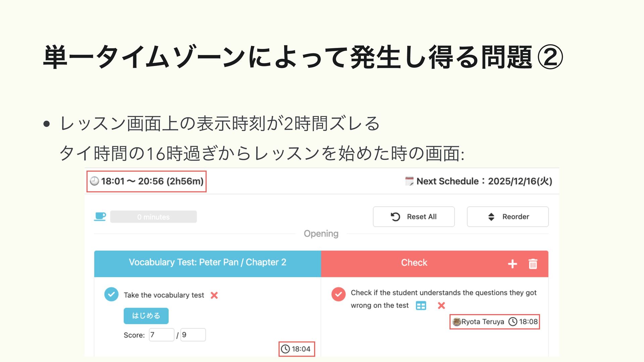Click the 0 minutes break progress bar
Image resolution: width=644 pixels, height=362 pixels.
coord(153,217)
